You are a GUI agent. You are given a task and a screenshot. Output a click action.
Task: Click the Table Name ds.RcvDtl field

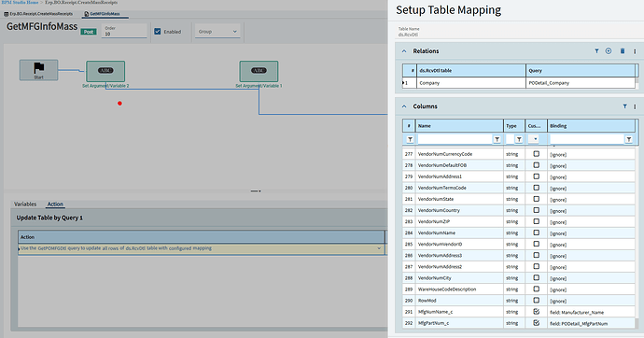[519, 32]
